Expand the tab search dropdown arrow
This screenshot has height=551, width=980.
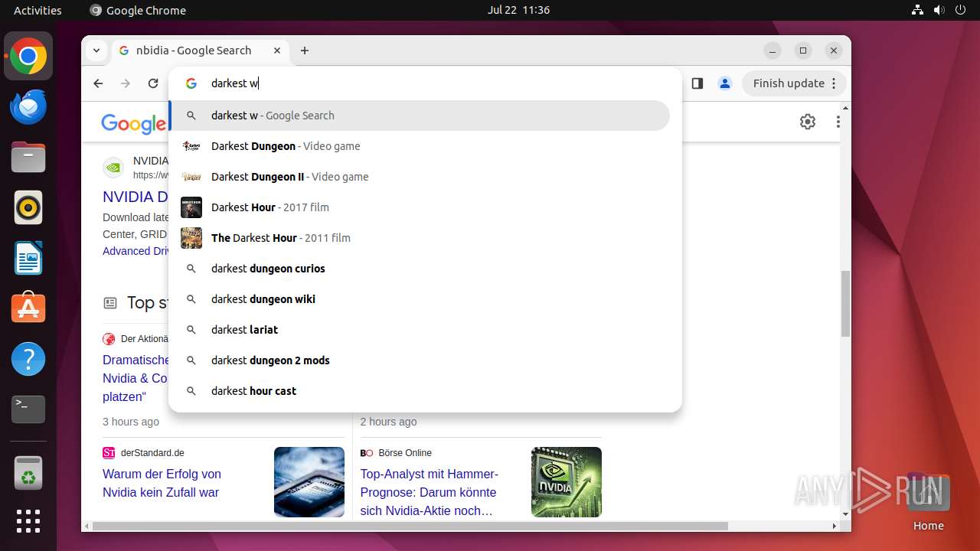96,51
